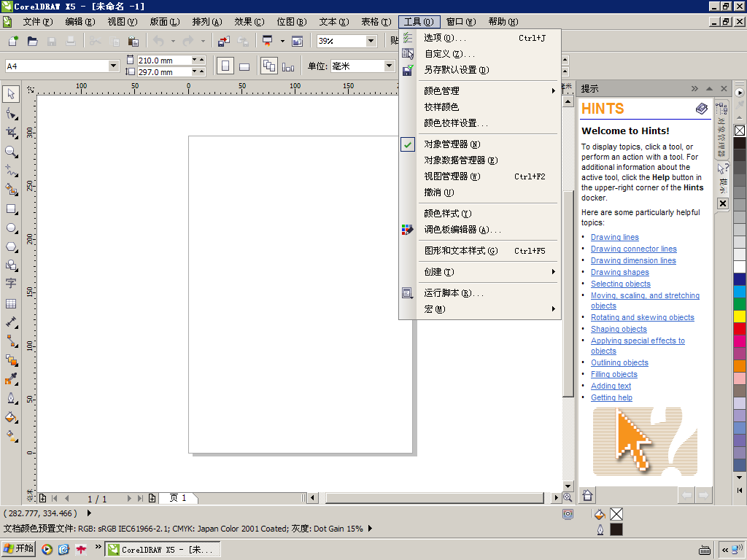This screenshot has height=560, width=747.
Task: Click the Open file toolbar icon
Action: [32, 41]
